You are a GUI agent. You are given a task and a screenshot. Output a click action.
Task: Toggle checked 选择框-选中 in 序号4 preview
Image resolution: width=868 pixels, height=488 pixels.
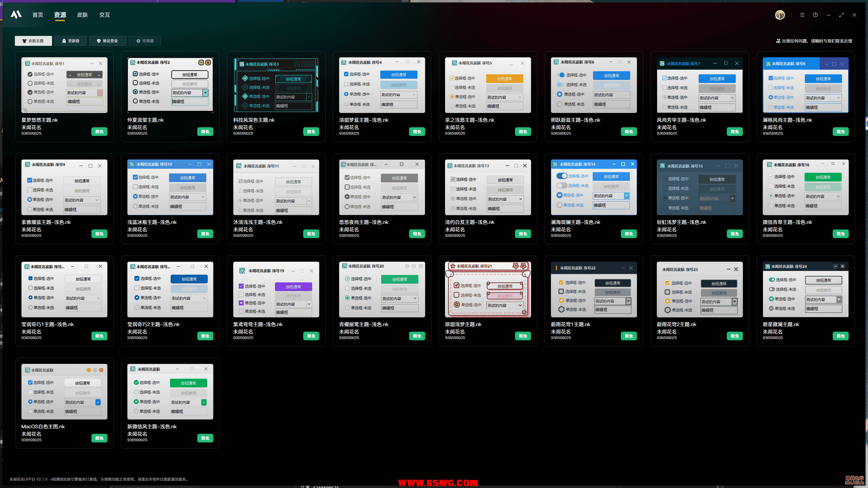click(346, 74)
